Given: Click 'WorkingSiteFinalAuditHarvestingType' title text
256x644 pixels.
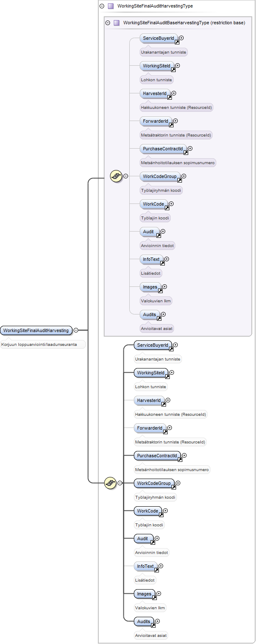Looking at the screenshot, I should click(x=155, y=6).
